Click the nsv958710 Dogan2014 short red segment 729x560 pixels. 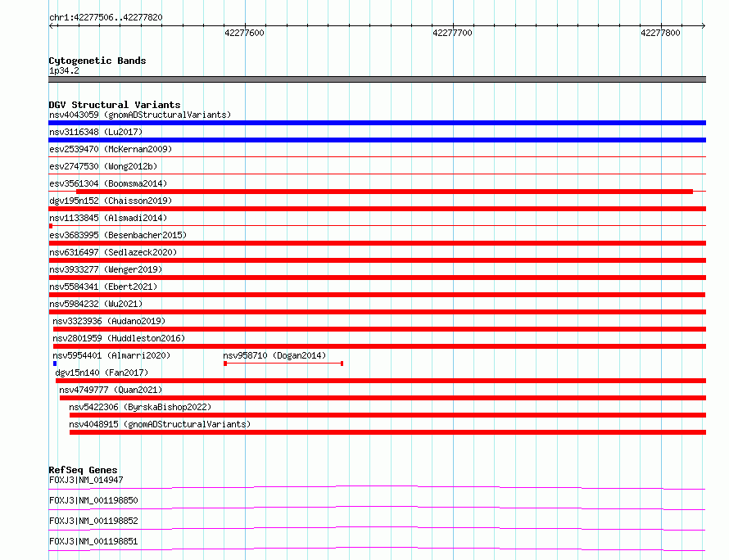pyautogui.click(x=283, y=364)
